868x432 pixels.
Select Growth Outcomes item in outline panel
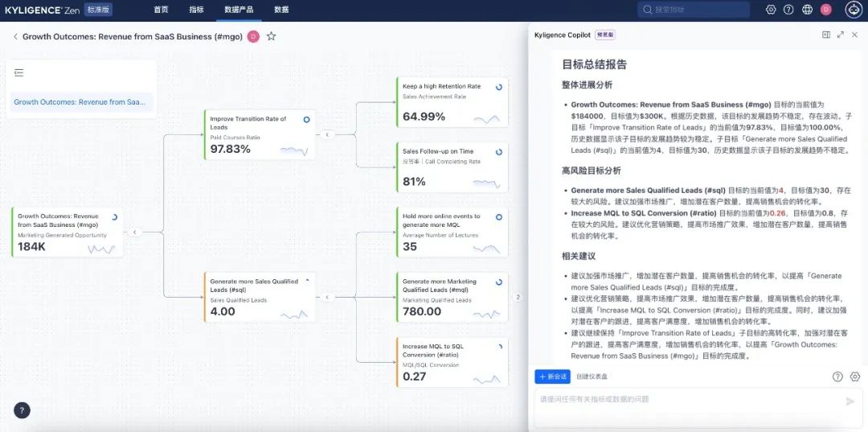click(x=81, y=102)
